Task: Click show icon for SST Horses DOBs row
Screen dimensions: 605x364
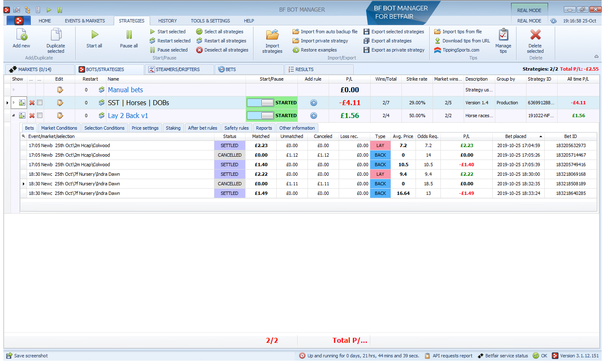Action: (x=22, y=103)
